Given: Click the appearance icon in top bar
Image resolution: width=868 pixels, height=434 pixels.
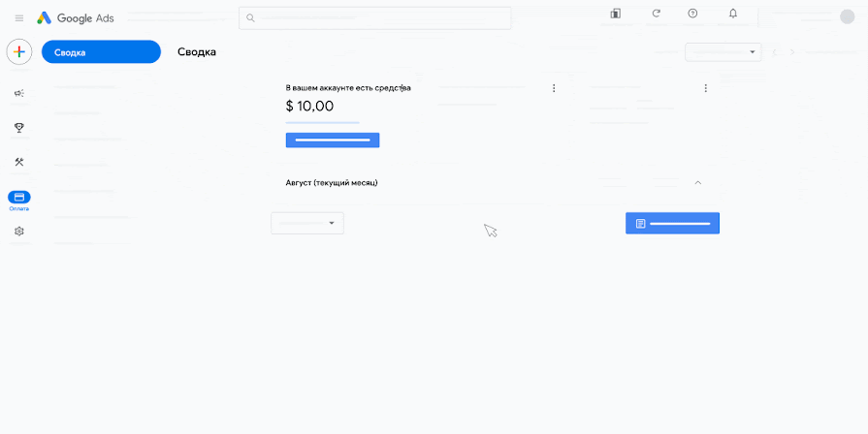Looking at the screenshot, I should 615,14.
